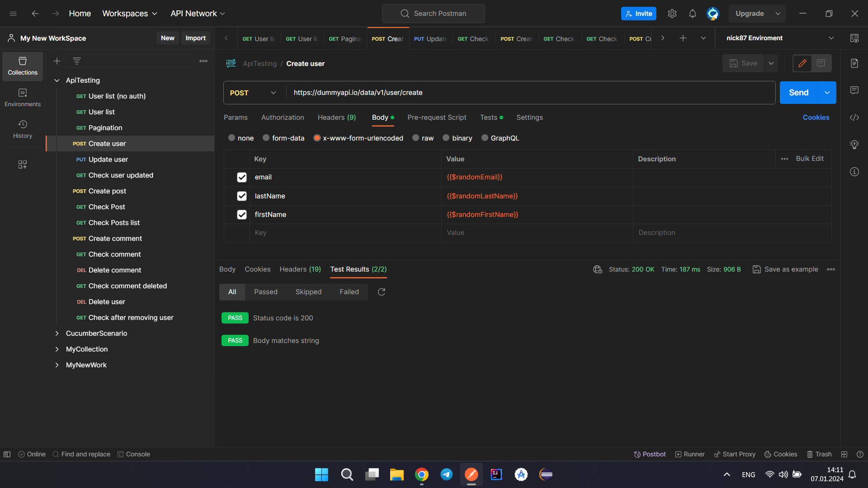Open the user avatar menu
868x488 pixels.
click(713, 14)
